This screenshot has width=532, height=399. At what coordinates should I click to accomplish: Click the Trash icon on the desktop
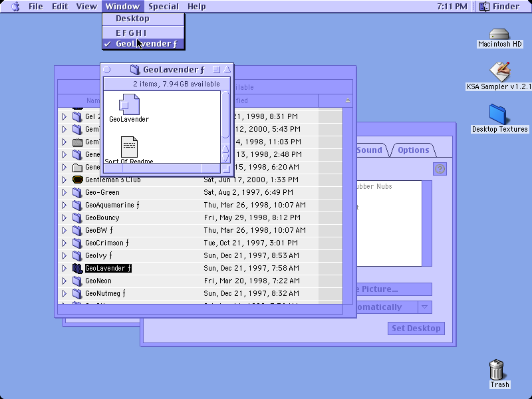tap(496, 370)
